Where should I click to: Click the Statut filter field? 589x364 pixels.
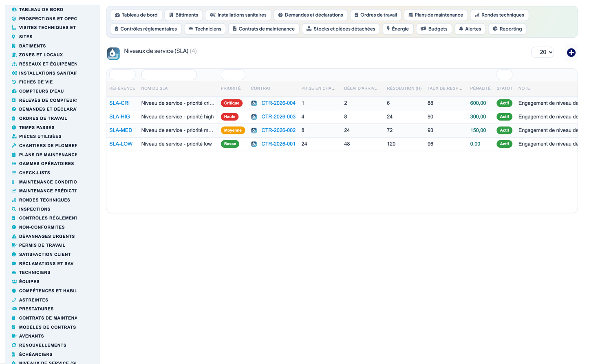click(504, 75)
